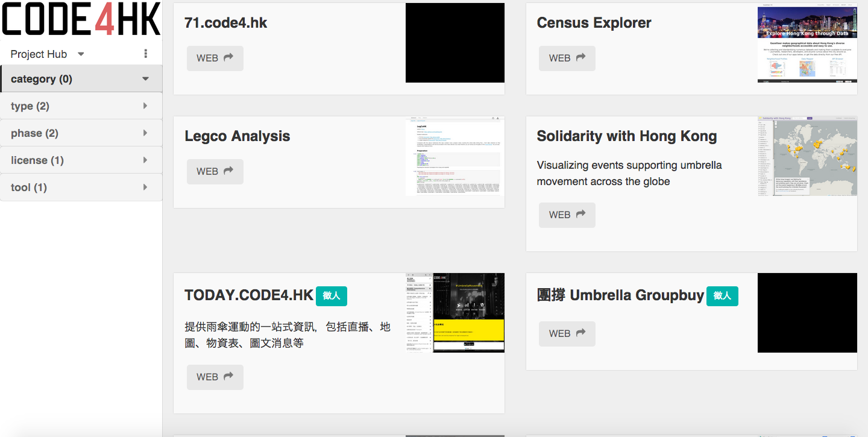Image resolution: width=868 pixels, height=437 pixels.
Task: Open the 團撐 Umbrella Groupbuy title
Action: [620, 295]
